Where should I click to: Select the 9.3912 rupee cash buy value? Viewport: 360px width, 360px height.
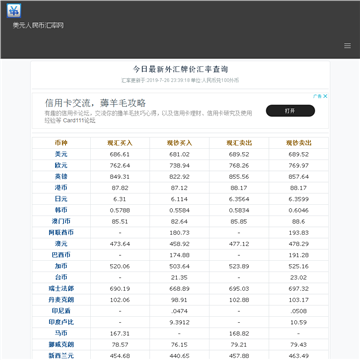(179, 322)
